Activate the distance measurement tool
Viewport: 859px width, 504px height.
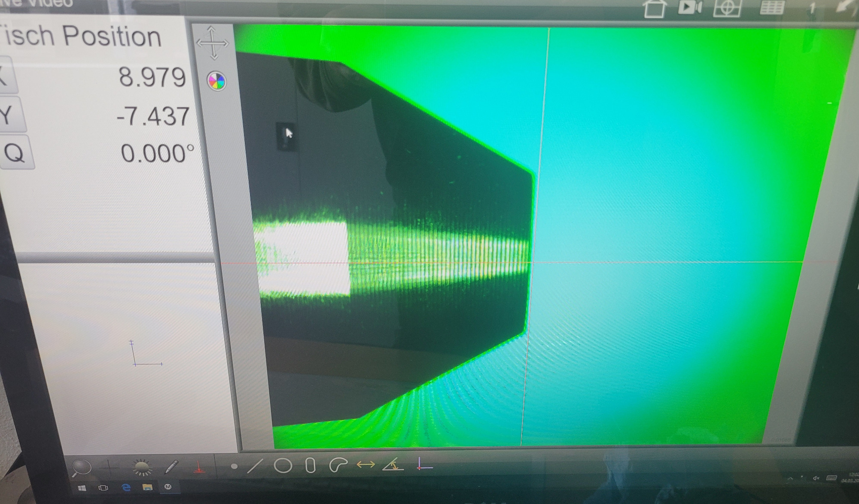pos(366,465)
